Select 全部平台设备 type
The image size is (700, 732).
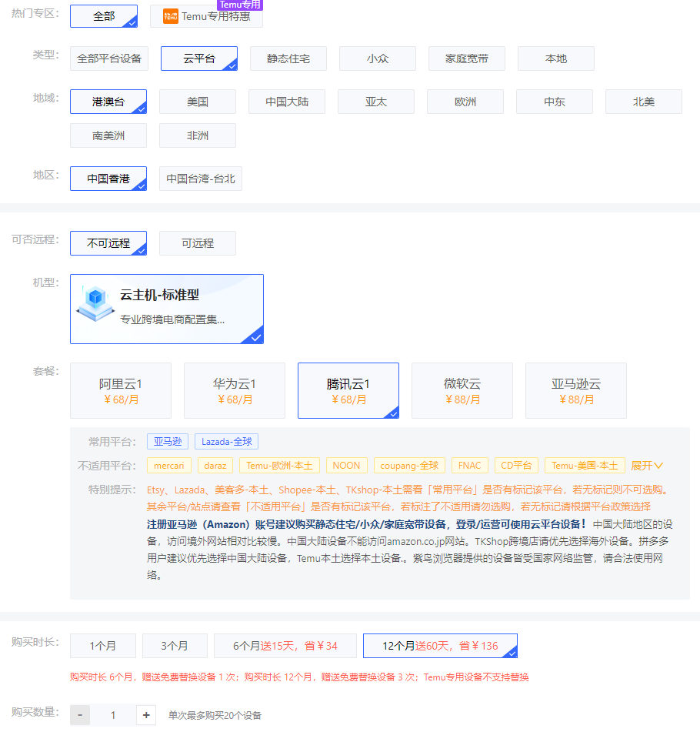tap(109, 58)
